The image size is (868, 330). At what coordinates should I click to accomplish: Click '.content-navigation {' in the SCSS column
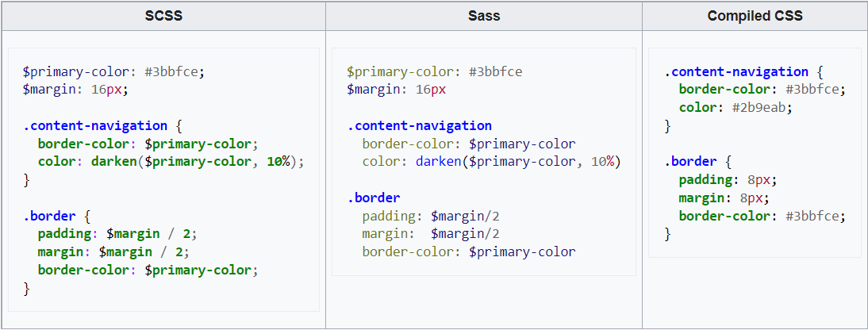pos(102,125)
